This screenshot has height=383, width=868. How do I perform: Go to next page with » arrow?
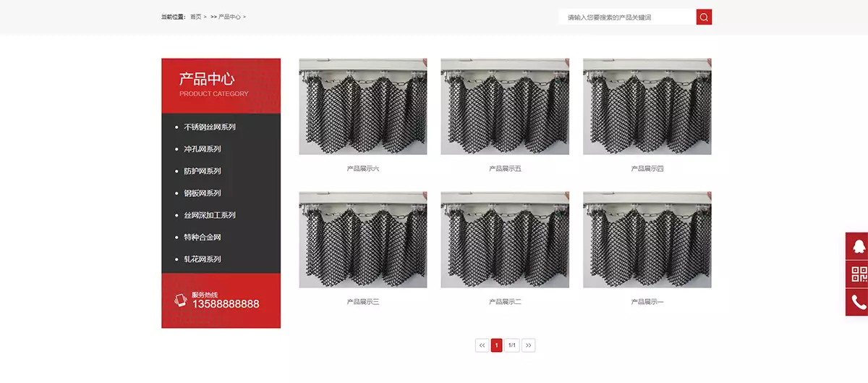point(528,345)
